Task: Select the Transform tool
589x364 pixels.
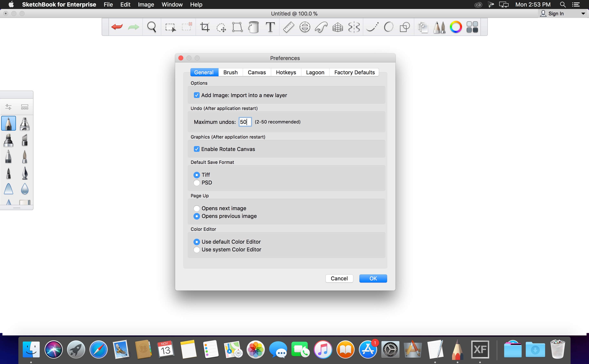Action: (x=237, y=27)
